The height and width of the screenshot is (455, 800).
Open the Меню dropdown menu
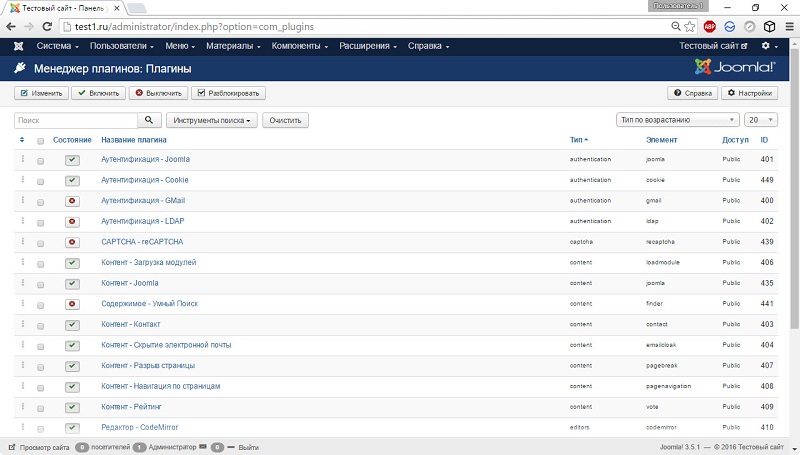pos(180,46)
